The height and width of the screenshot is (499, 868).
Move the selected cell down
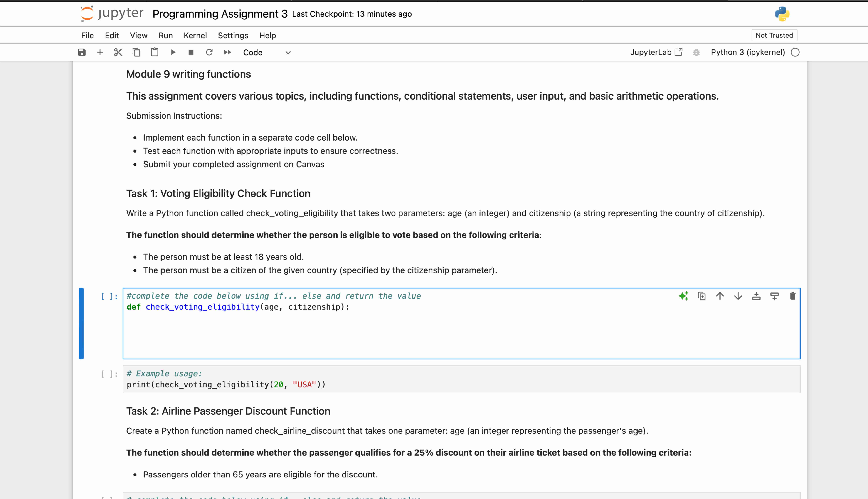coord(738,296)
